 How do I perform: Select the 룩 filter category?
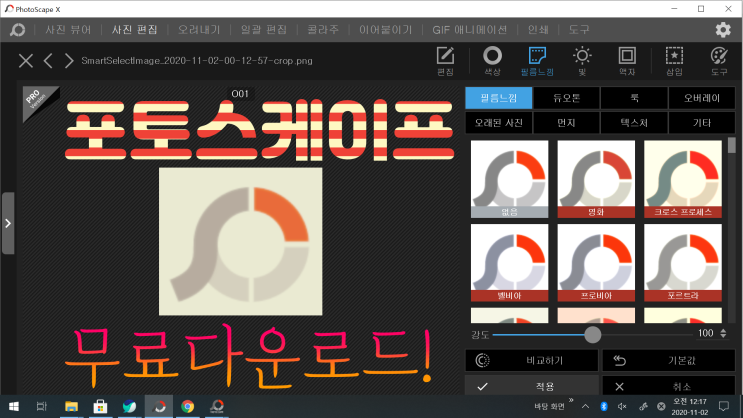point(634,98)
